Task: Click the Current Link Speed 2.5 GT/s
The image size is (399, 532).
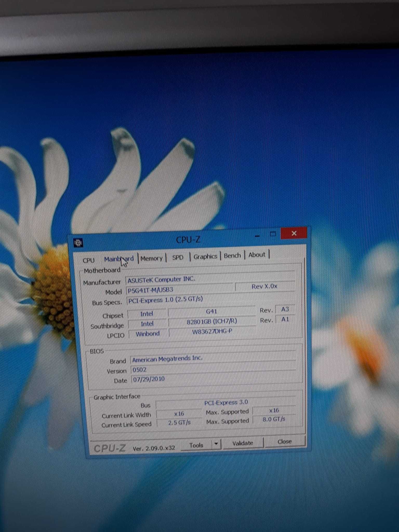Action: tap(179, 423)
